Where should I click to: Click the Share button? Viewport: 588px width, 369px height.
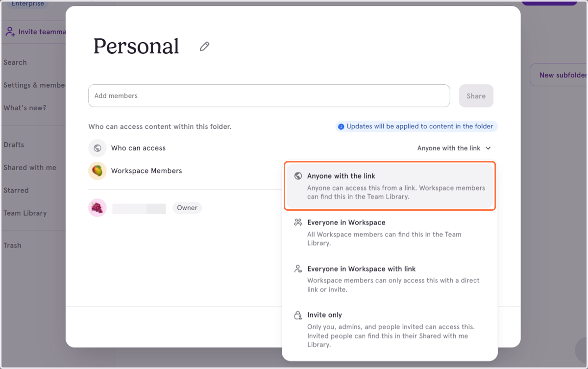click(476, 96)
